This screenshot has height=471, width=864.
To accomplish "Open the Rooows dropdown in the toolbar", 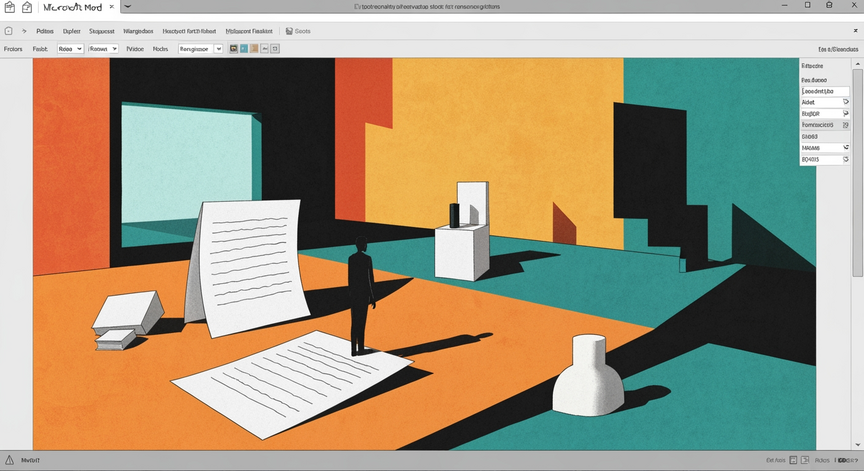I will [x=103, y=49].
